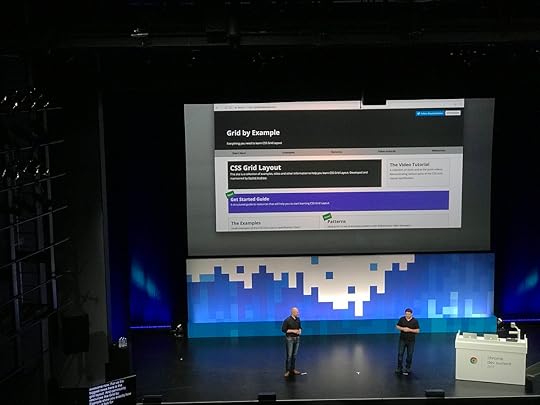Click the white button beside the Twitter Follow button

click(x=453, y=113)
